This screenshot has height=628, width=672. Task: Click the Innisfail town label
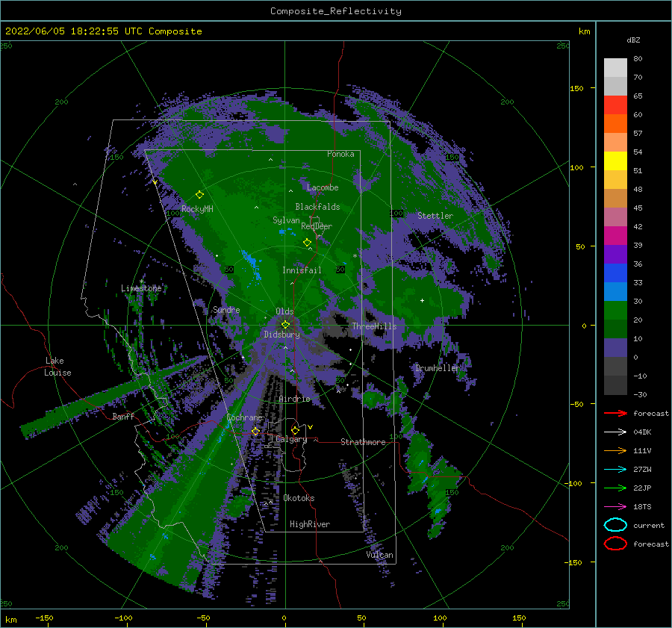[302, 270]
